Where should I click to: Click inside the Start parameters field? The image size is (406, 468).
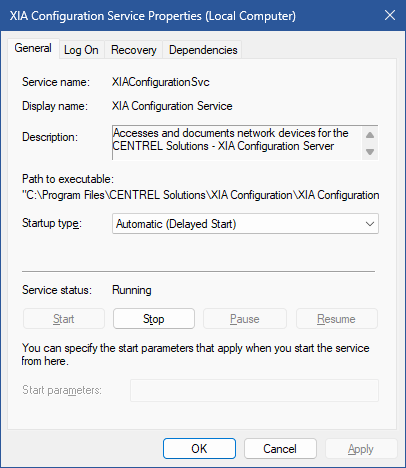pos(254,390)
